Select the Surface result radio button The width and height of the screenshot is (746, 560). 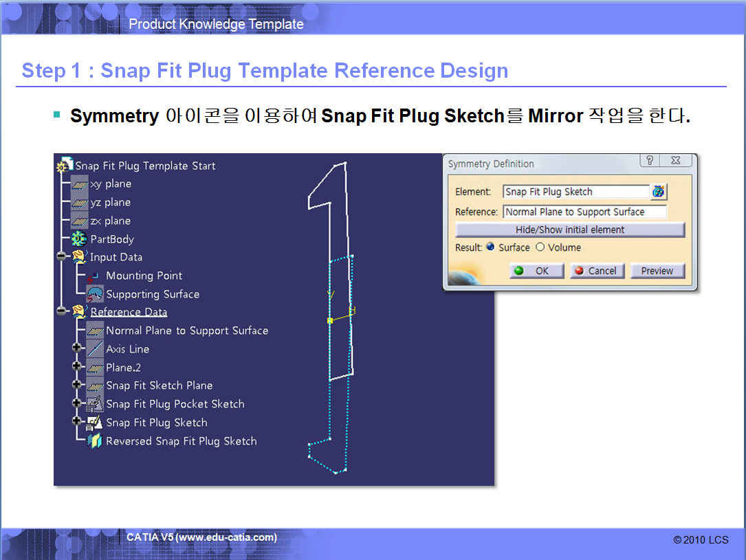(x=490, y=247)
